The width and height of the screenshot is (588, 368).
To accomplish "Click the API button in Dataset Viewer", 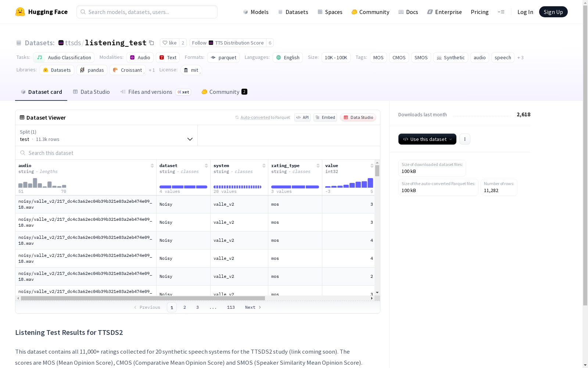I will (302, 117).
